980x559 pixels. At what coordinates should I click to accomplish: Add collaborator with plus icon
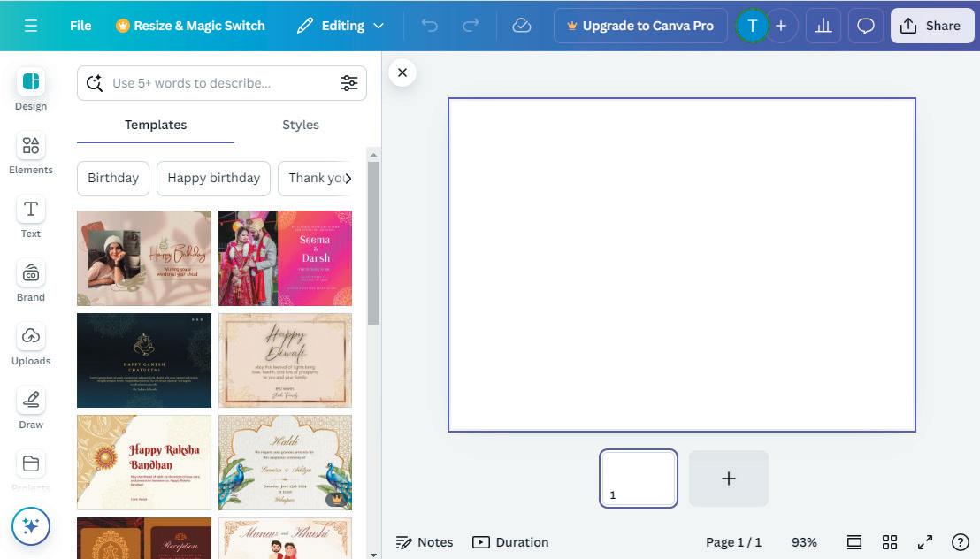(x=781, y=26)
